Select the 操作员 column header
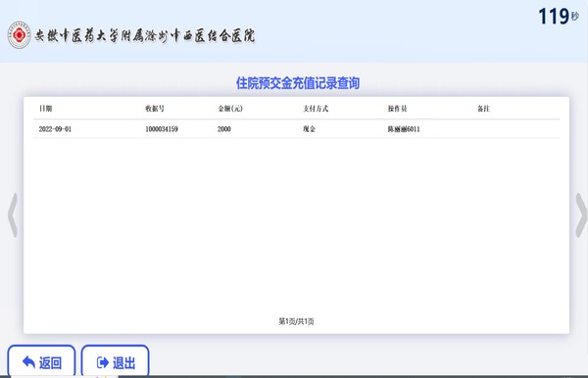The image size is (588, 378). tap(398, 109)
